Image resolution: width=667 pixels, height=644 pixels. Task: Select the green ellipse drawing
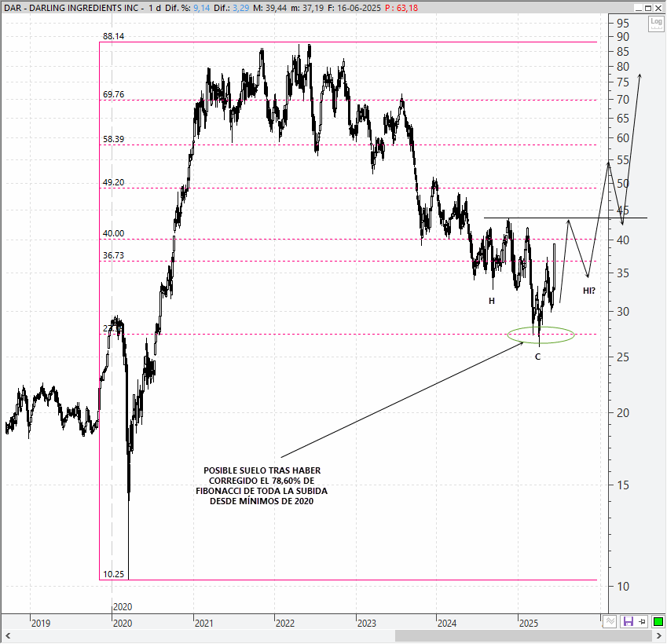pos(541,335)
